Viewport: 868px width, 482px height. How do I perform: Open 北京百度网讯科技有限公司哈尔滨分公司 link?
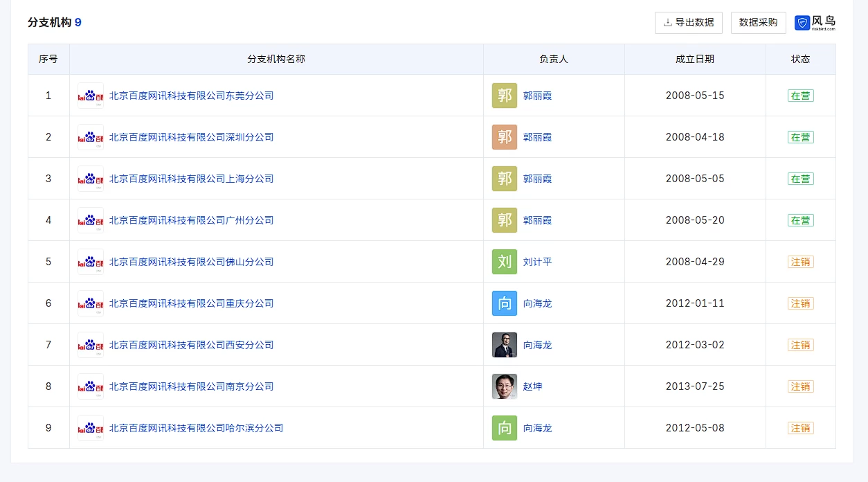pyautogui.click(x=196, y=428)
